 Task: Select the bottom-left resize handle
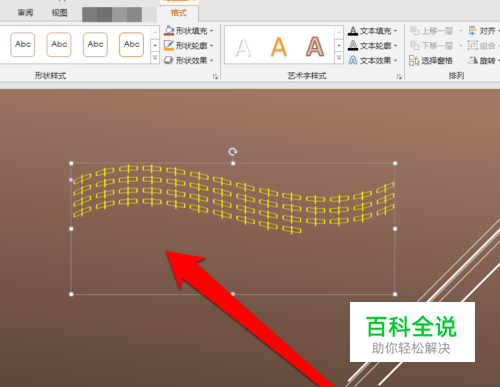coord(71,294)
